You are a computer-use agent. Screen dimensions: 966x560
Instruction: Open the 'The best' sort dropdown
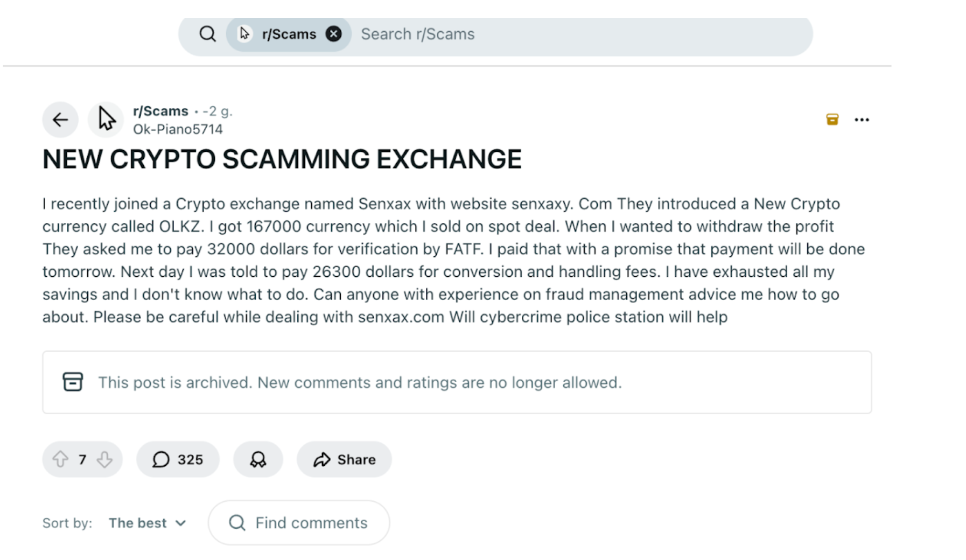pyautogui.click(x=138, y=522)
